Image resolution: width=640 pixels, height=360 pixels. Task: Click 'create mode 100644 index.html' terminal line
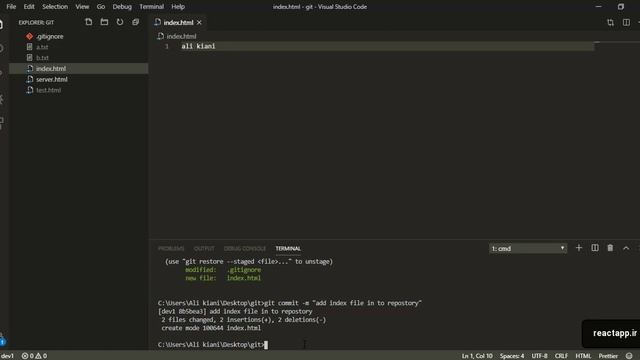[211, 328]
